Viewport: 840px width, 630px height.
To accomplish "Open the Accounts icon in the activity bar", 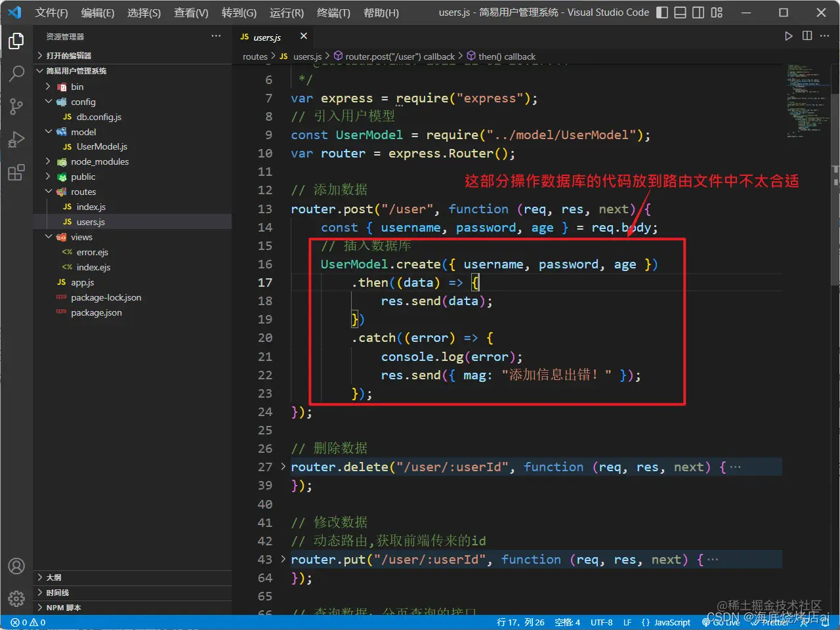I will 16,566.
